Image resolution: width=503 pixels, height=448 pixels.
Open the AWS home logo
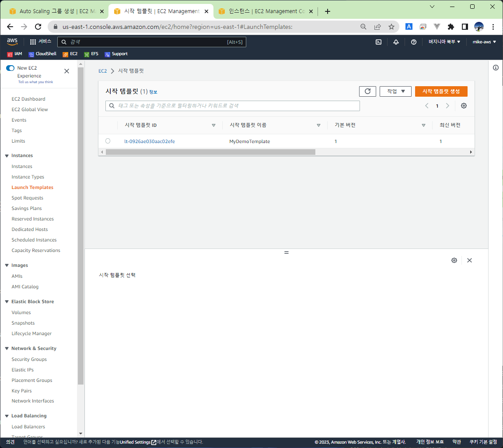point(12,42)
